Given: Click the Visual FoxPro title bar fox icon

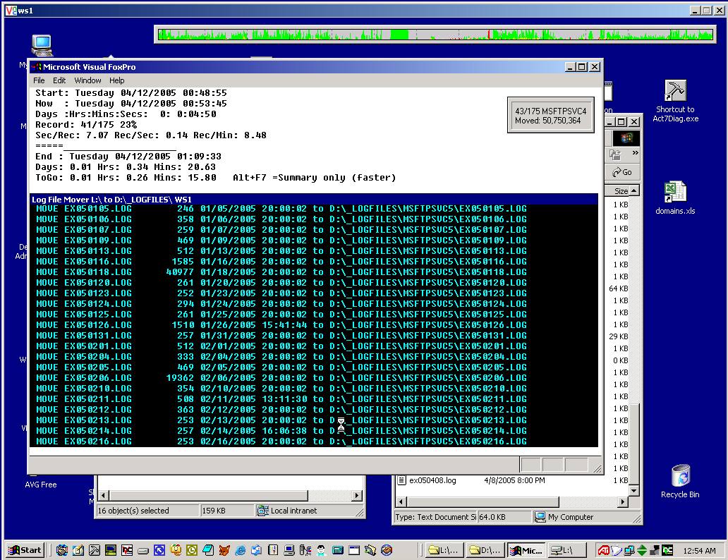Looking at the screenshot, I should pos(36,67).
